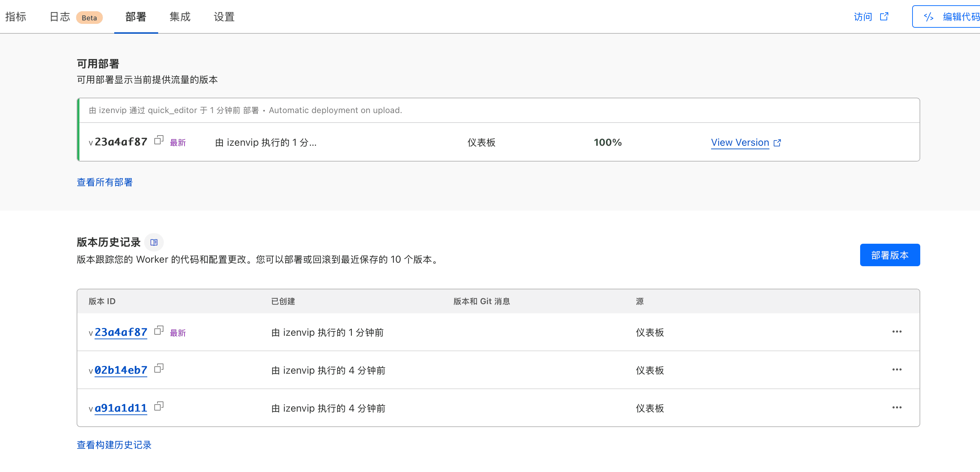
Task: Click external link icon beside View Version
Action: 777,143
